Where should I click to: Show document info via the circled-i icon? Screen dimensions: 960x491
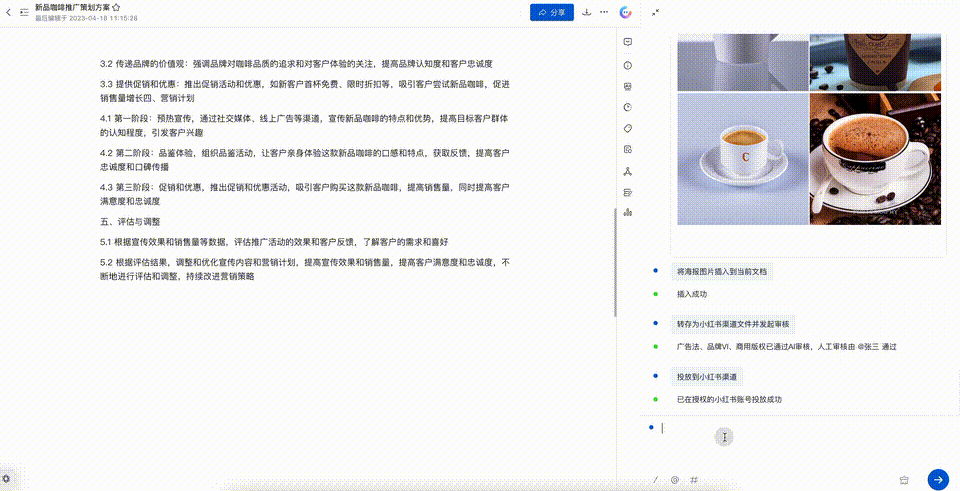tap(627, 65)
